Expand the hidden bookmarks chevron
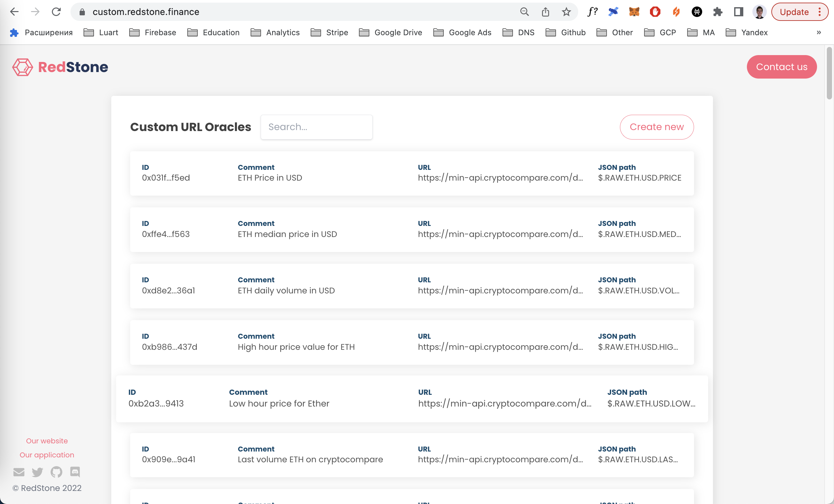 [819, 33]
